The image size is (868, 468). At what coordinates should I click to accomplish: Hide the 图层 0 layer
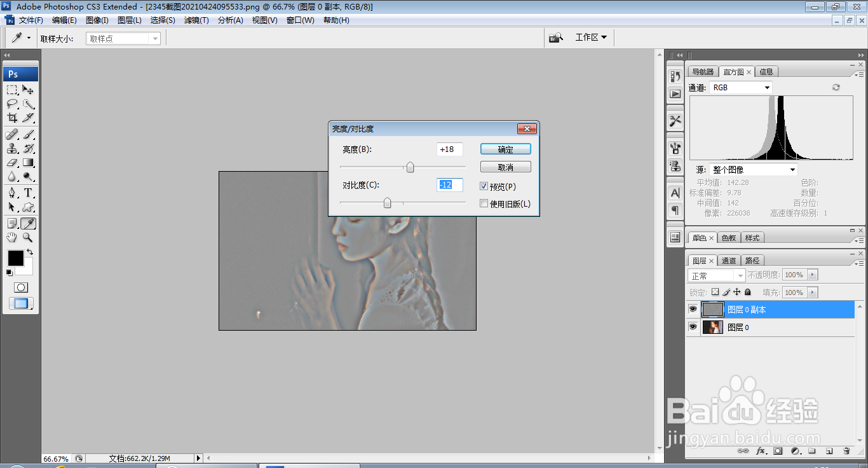693,327
